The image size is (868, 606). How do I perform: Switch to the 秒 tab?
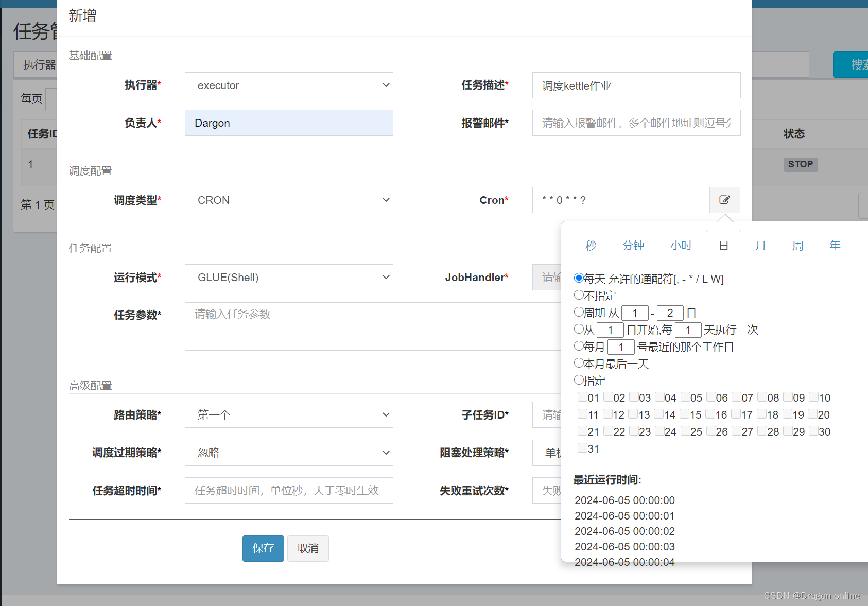point(591,246)
